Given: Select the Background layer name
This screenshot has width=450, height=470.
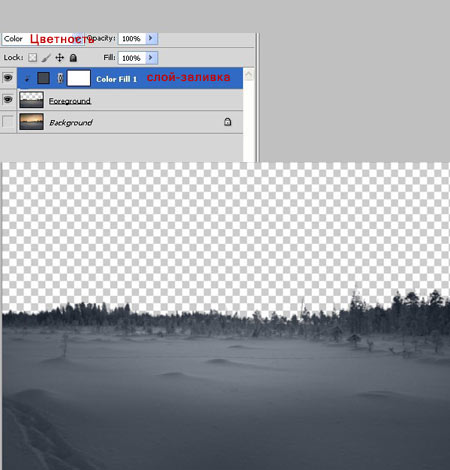Looking at the screenshot, I should click(71, 123).
